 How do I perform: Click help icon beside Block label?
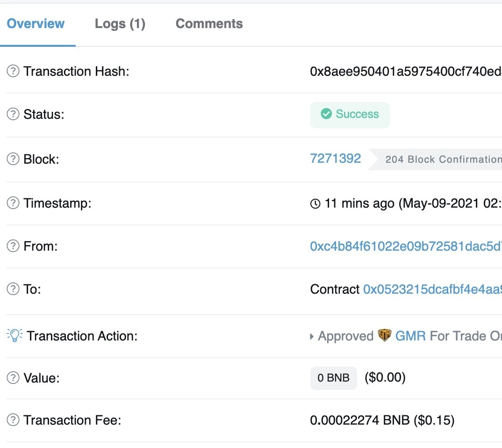(13, 159)
